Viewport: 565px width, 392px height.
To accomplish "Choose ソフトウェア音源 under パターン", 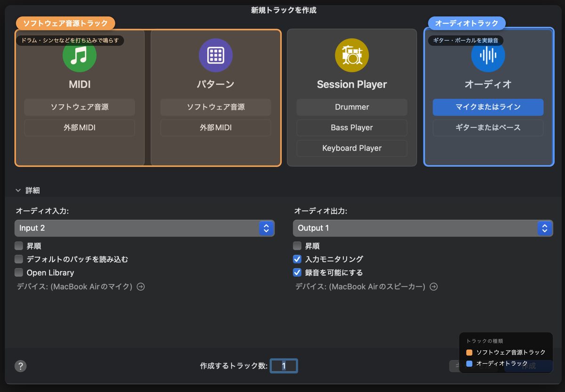I will click(x=216, y=107).
